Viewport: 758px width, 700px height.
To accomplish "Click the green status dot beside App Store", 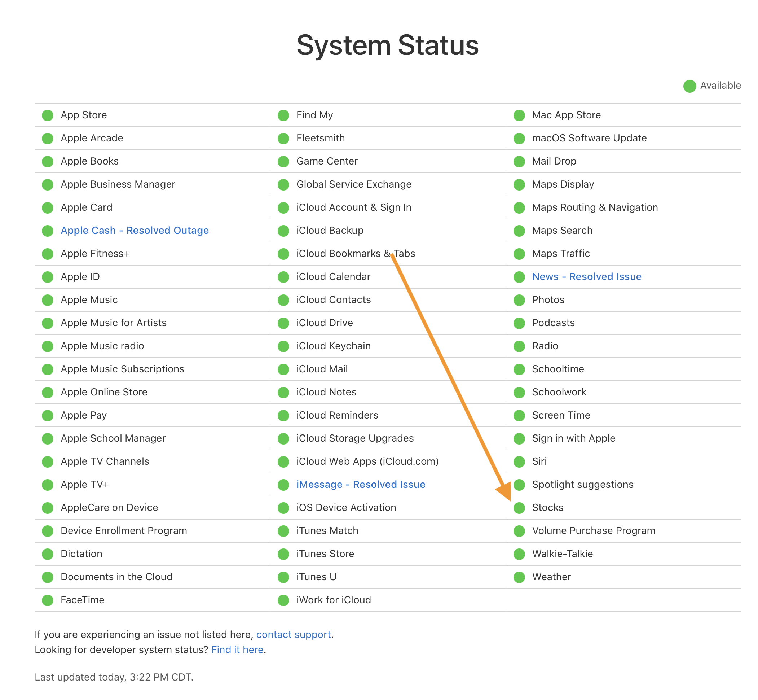I will point(48,115).
